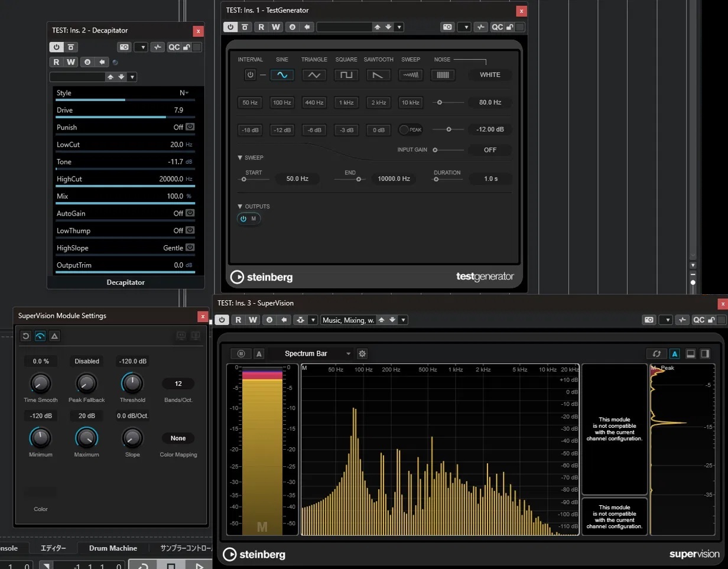Click the vertical split layout icon in SuperVision
Screen dimensions: 728x569
704,354
